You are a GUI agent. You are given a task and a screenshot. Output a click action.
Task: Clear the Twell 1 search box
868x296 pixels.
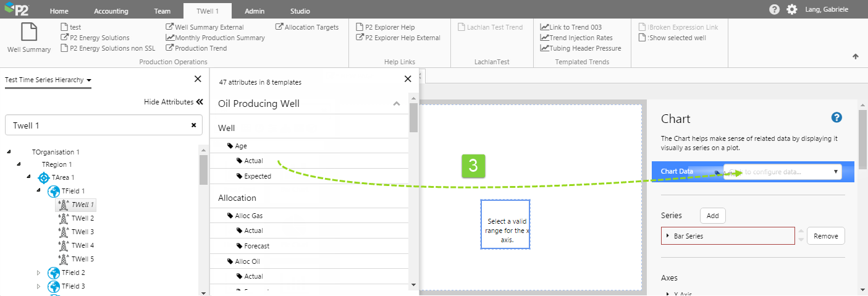coord(193,125)
